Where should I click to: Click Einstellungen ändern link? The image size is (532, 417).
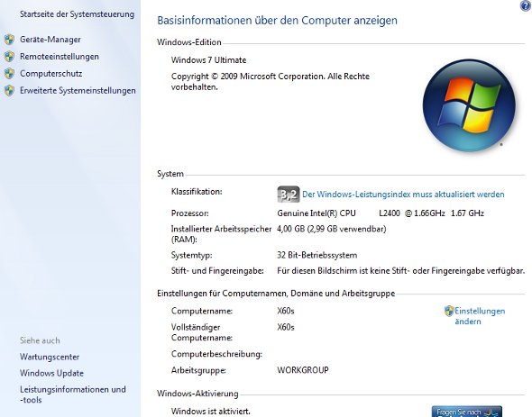coord(480,316)
